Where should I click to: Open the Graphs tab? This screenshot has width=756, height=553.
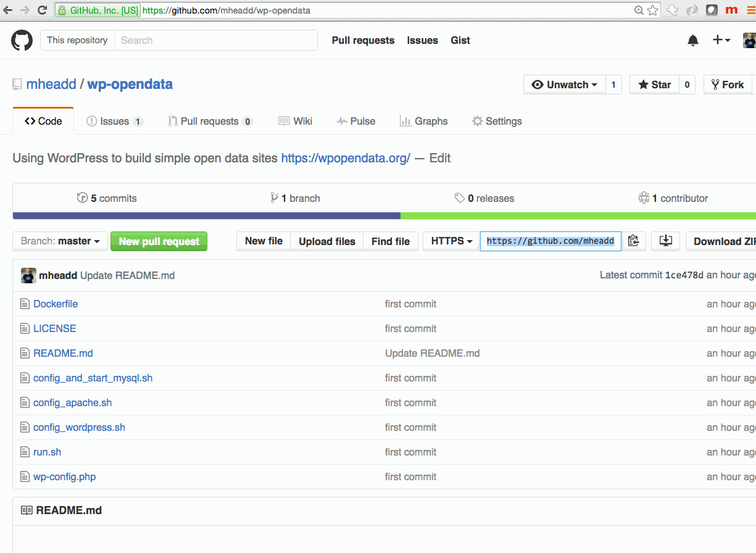424,121
